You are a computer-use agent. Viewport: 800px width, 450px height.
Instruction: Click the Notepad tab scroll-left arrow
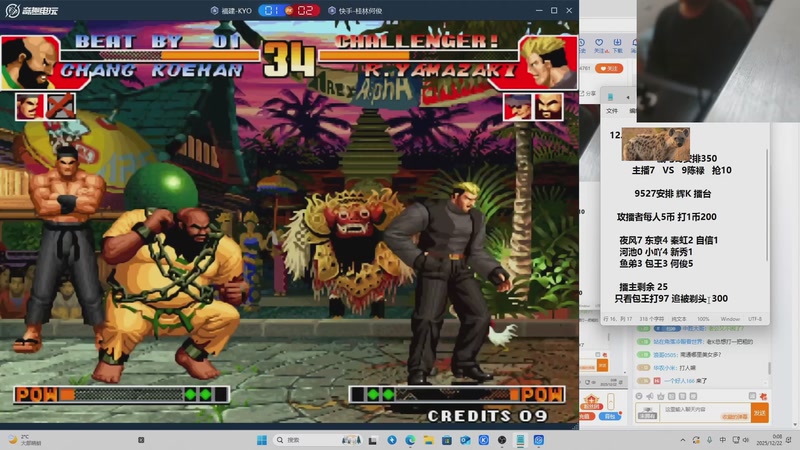pos(628,97)
